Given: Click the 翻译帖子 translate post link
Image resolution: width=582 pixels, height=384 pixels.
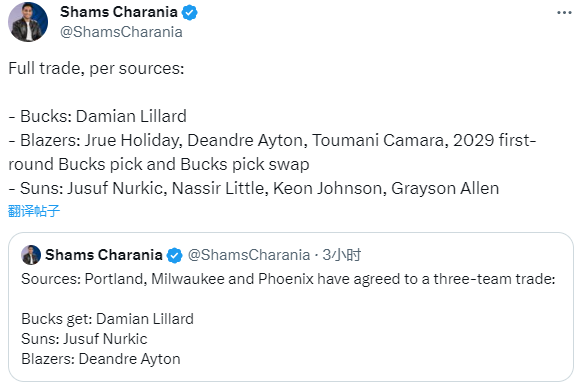Looking at the screenshot, I should (34, 211).
